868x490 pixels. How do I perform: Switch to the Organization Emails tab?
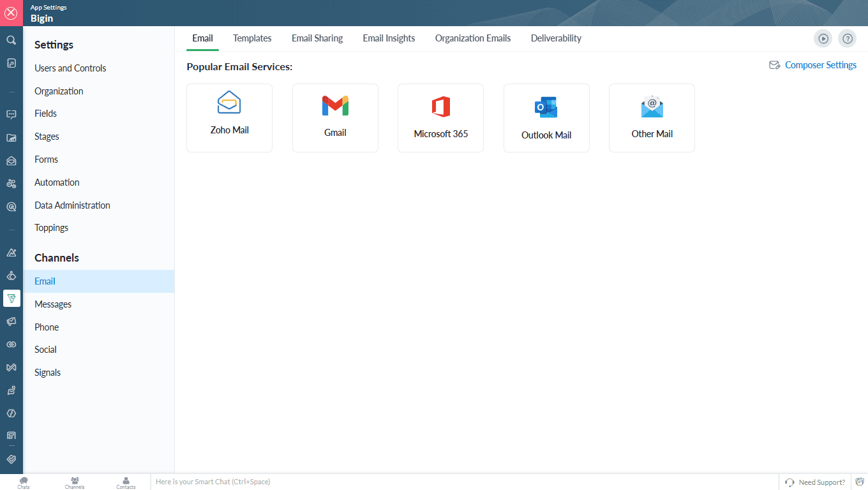tap(473, 38)
